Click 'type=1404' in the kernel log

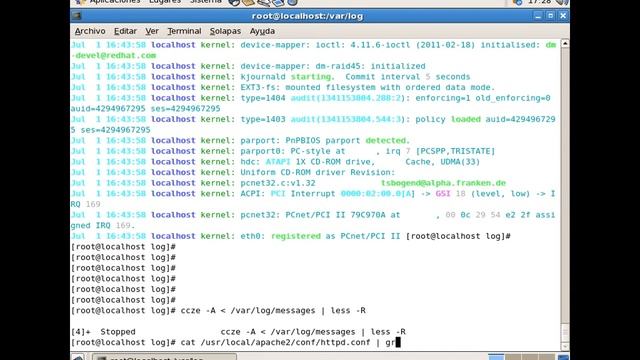click(x=263, y=98)
